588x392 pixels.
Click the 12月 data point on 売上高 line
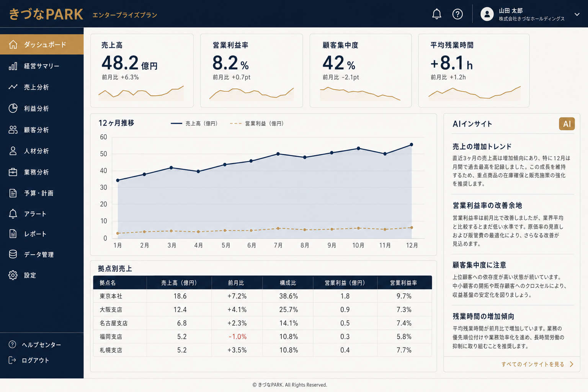(412, 145)
